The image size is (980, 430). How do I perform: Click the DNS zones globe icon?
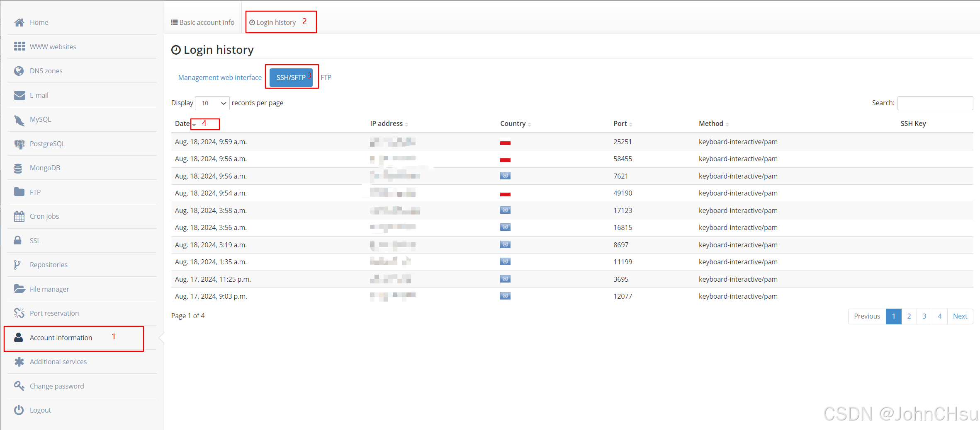tap(19, 70)
